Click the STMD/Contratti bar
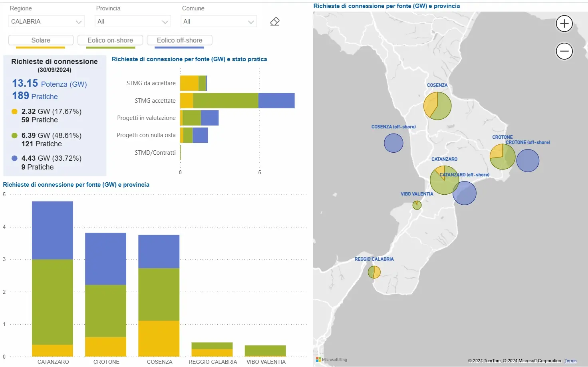Viewport: 588px width, 367px height. click(x=181, y=152)
